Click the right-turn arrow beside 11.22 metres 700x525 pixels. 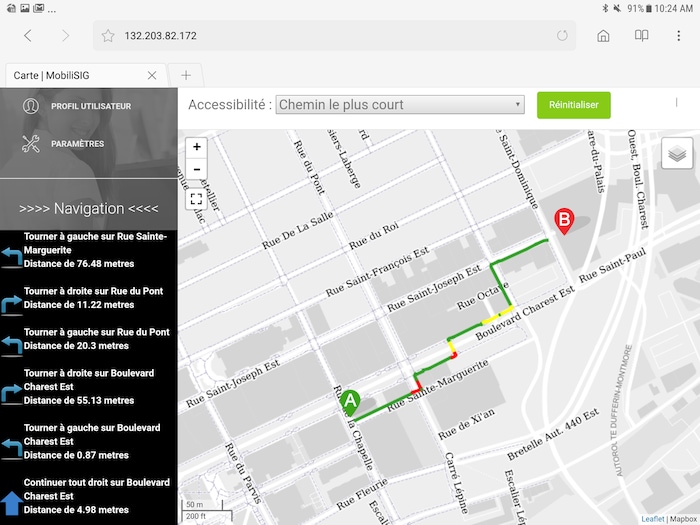(12, 304)
